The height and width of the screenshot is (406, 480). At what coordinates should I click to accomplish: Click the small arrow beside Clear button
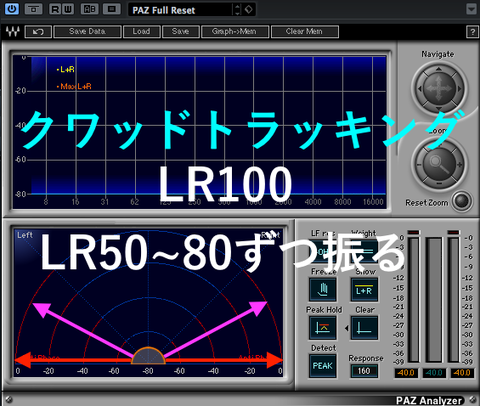point(347,328)
